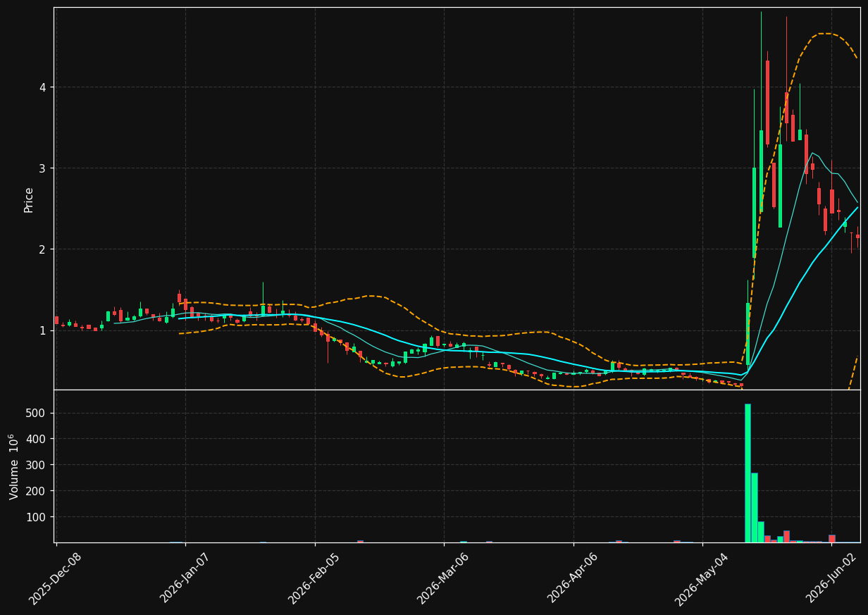Click volume tick label 200
Viewport: 868px width, 615px height.
click(x=37, y=491)
